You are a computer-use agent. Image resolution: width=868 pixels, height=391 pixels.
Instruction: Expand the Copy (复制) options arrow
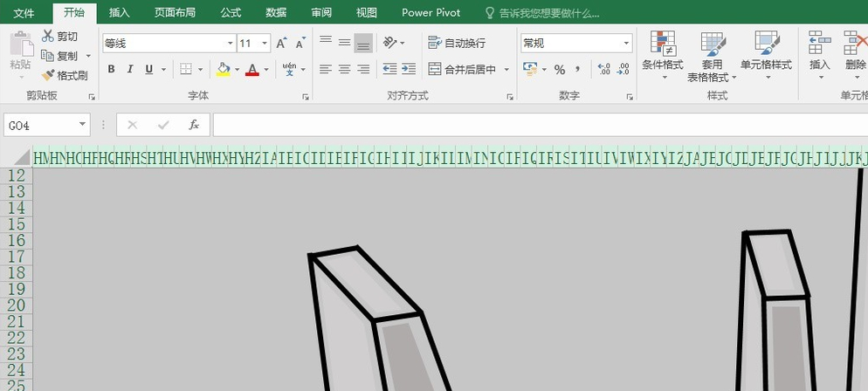[x=88, y=57]
